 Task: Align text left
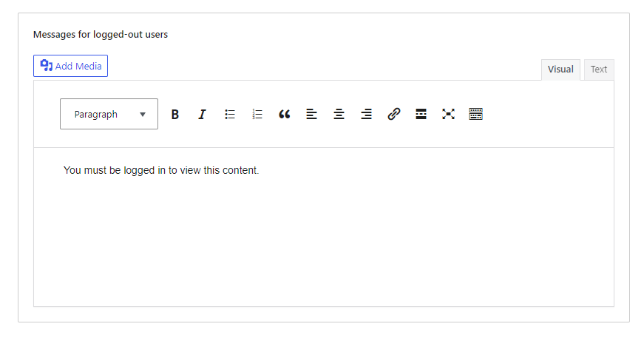312,114
